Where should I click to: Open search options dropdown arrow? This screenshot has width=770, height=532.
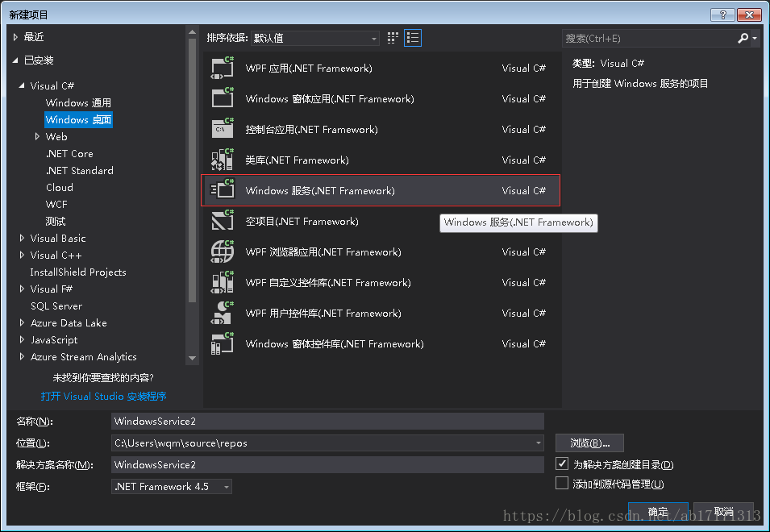tap(755, 38)
